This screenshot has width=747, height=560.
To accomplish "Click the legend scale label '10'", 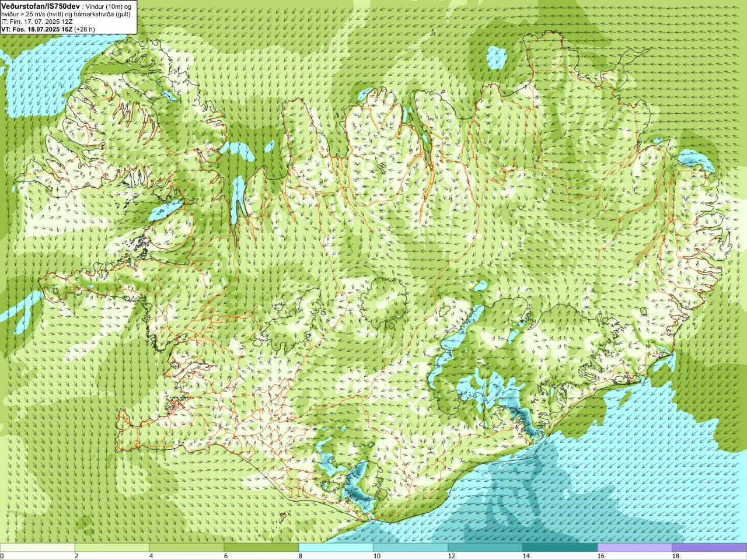I will pyautogui.click(x=376, y=556).
